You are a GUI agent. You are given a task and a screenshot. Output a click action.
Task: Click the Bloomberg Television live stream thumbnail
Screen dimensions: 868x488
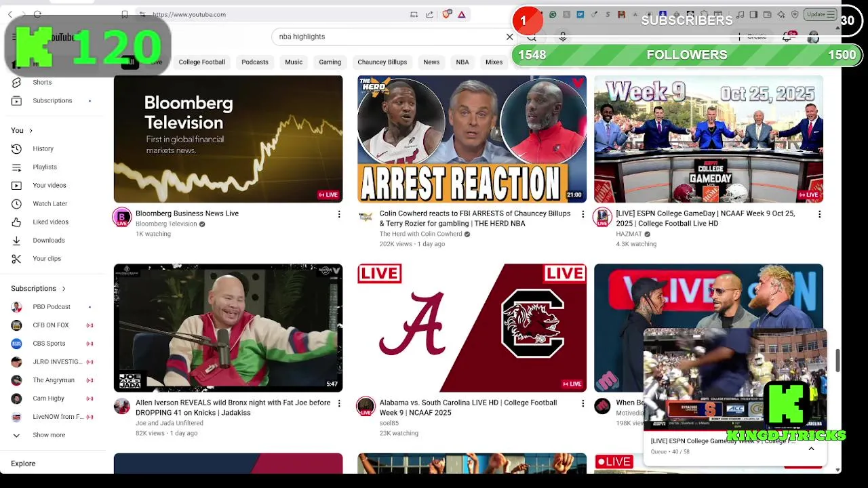click(x=228, y=139)
